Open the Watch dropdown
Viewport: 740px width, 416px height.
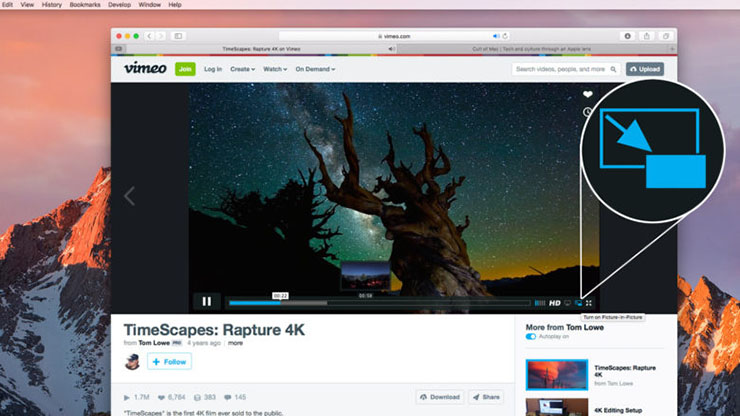[275, 69]
